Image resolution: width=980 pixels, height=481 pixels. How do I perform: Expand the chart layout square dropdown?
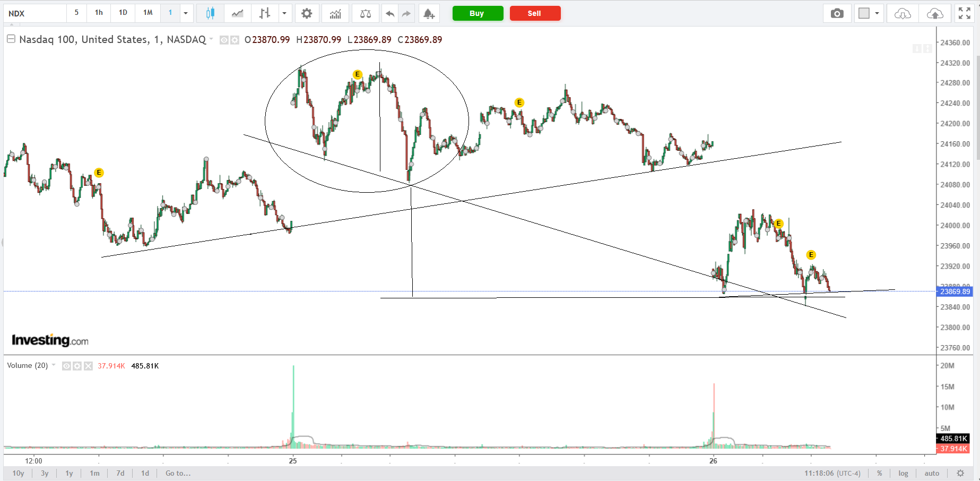877,13
